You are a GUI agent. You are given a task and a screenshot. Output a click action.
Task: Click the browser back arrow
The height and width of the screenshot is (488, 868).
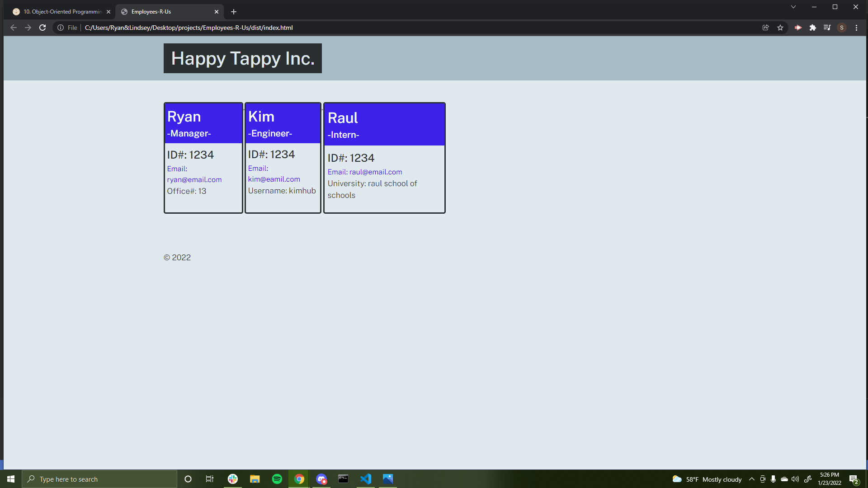[14, 28]
